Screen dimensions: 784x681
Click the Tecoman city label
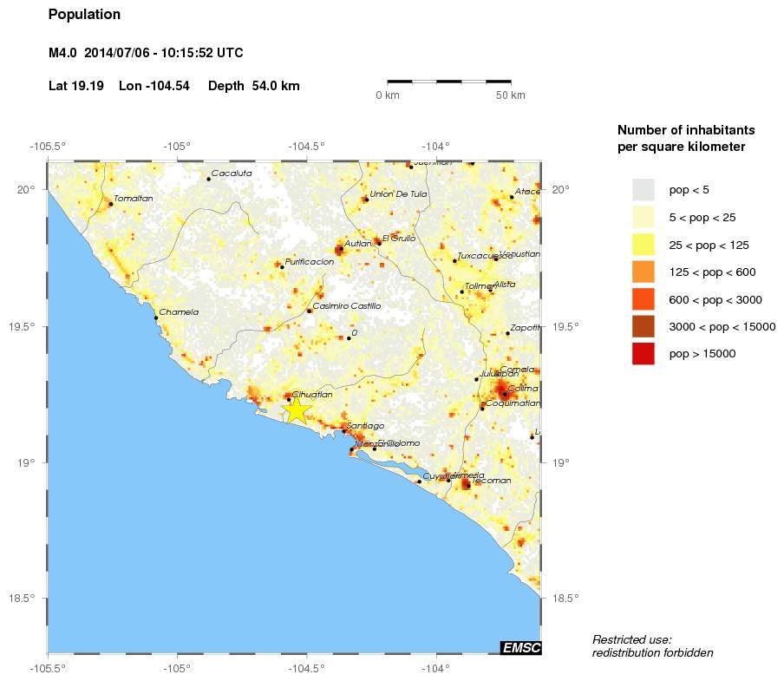pyautogui.click(x=492, y=481)
